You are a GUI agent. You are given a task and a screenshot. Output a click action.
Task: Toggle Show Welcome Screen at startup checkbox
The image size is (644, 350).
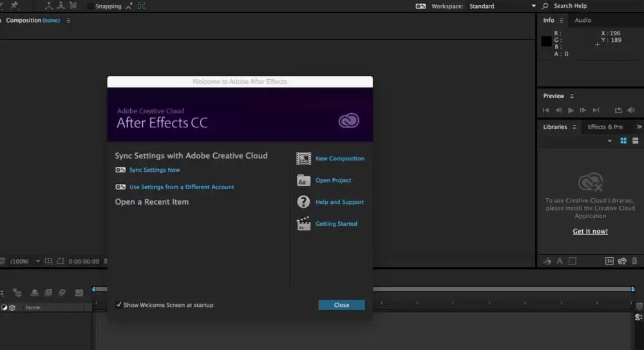[118, 304]
